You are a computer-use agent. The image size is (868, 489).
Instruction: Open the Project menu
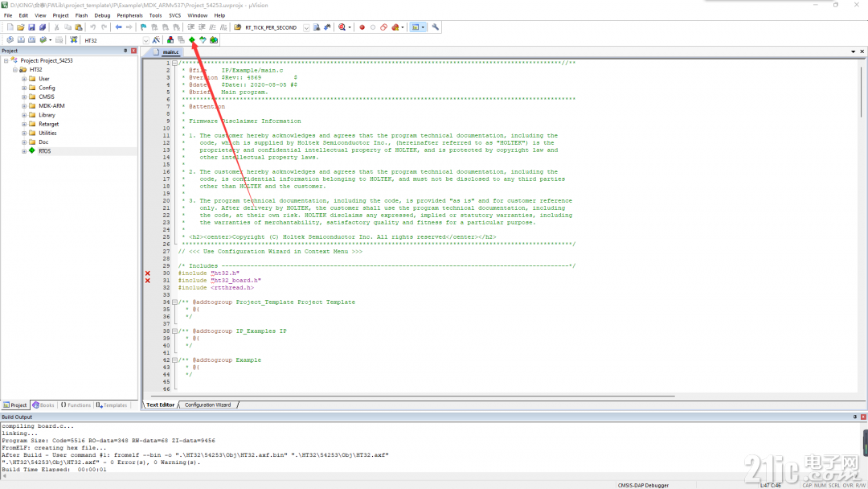[60, 15]
